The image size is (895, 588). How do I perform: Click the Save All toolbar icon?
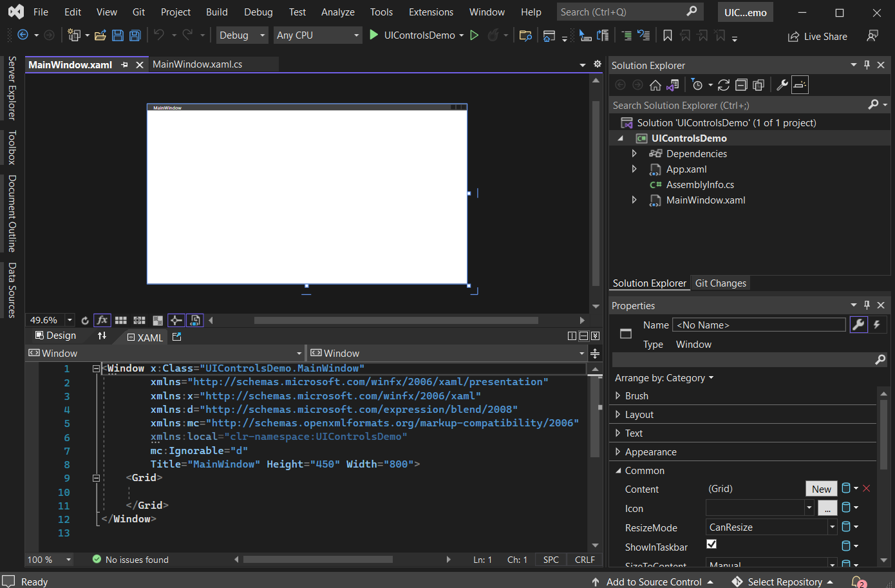point(135,35)
